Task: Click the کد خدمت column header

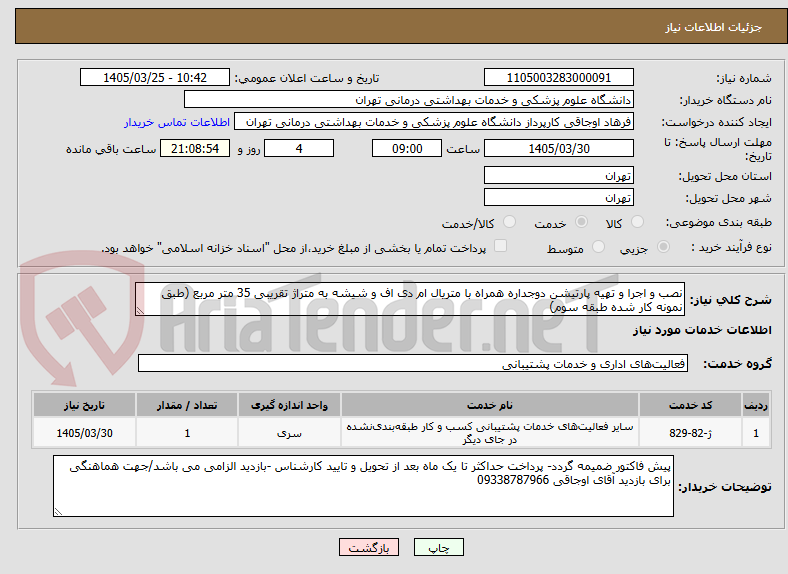Action: pos(691,405)
